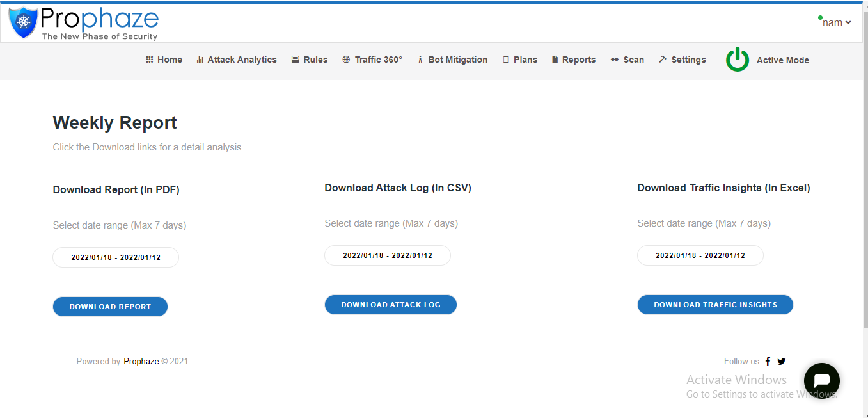Open the Traffic Insights date range picker
Screen dimensions: 868x418
click(700, 255)
